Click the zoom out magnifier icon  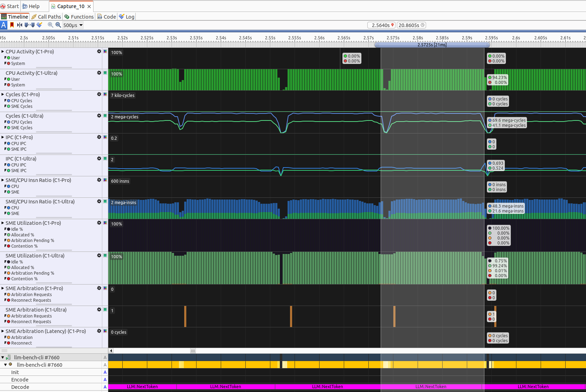[x=58, y=25]
